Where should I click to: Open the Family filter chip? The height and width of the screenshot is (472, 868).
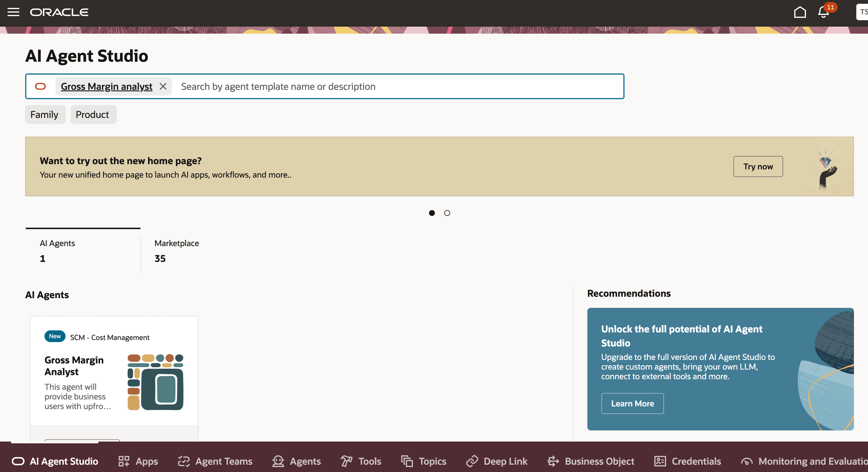point(45,114)
